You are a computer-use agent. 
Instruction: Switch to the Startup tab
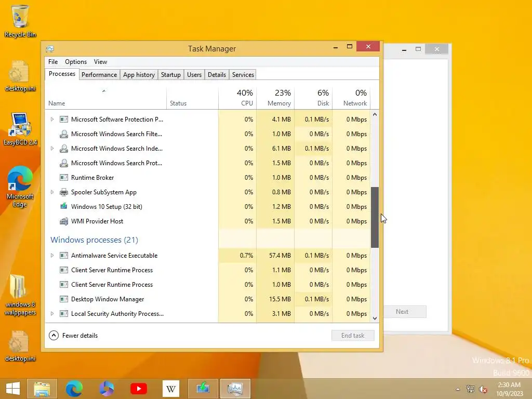pos(170,75)
